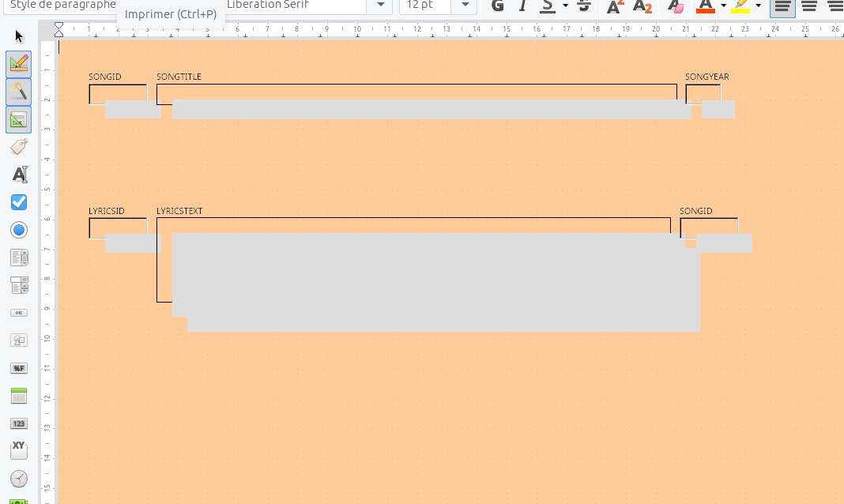The image size is (844, 504).
Task: Select the Text Box control tool
Action: tap(20, 175)
